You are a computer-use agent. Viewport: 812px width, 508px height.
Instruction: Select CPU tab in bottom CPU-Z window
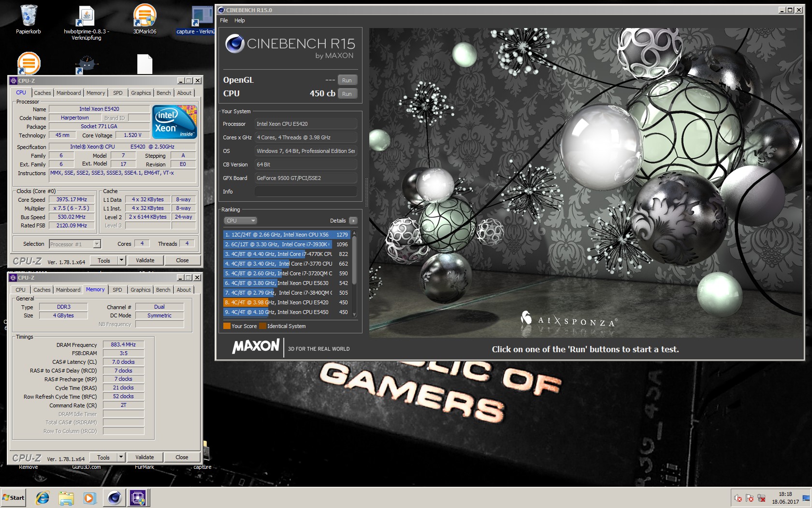tap(21, 290)
